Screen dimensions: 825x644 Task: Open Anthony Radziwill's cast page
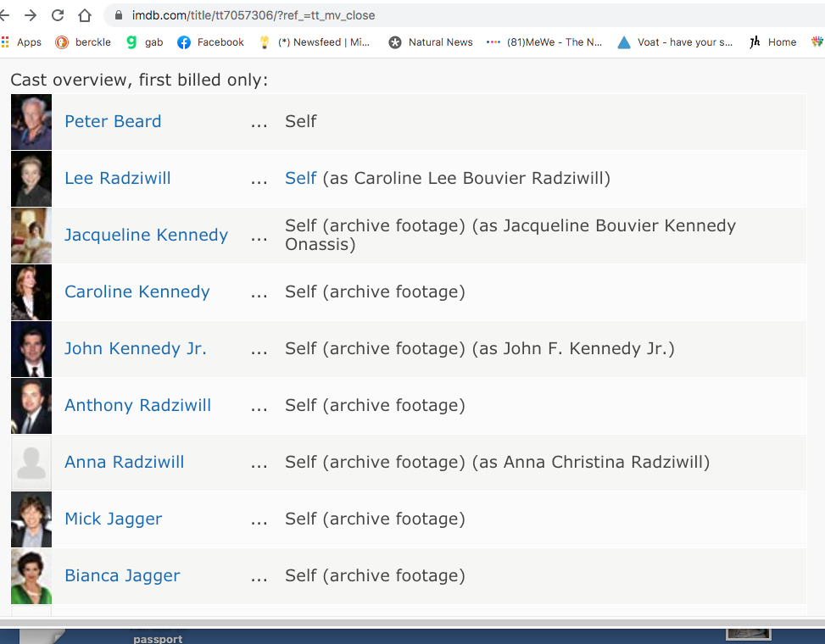(138, 405)
